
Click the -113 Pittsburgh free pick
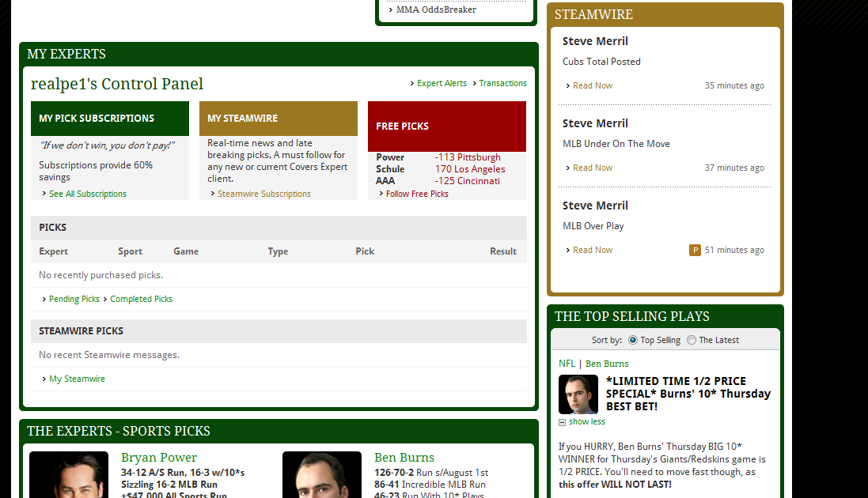[468, 157]
